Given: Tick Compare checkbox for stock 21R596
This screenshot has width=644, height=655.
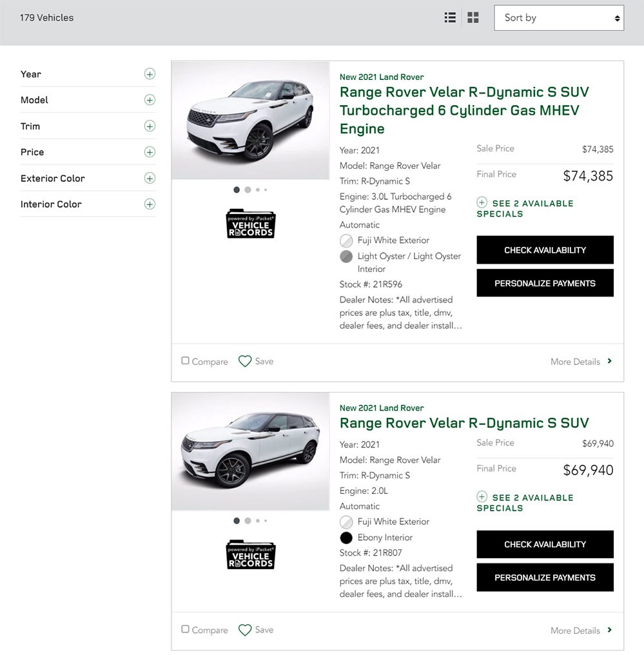Looking at the screenshot, I should pyautogui.click(x=186, y=360).
